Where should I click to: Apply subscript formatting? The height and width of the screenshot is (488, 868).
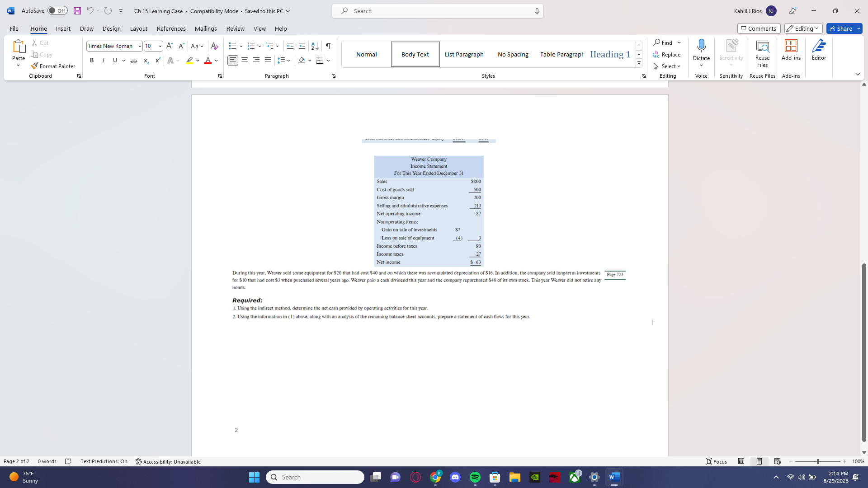click(x=146, y=60)
